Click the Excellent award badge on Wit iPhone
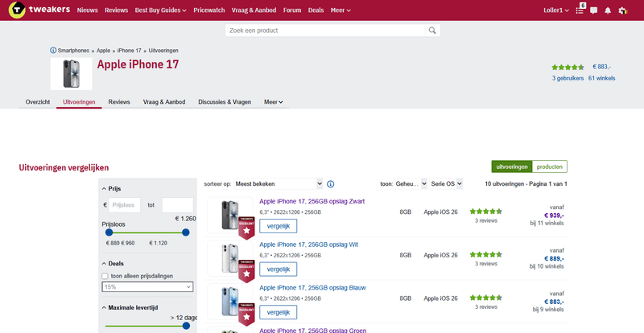 (246, 271)
